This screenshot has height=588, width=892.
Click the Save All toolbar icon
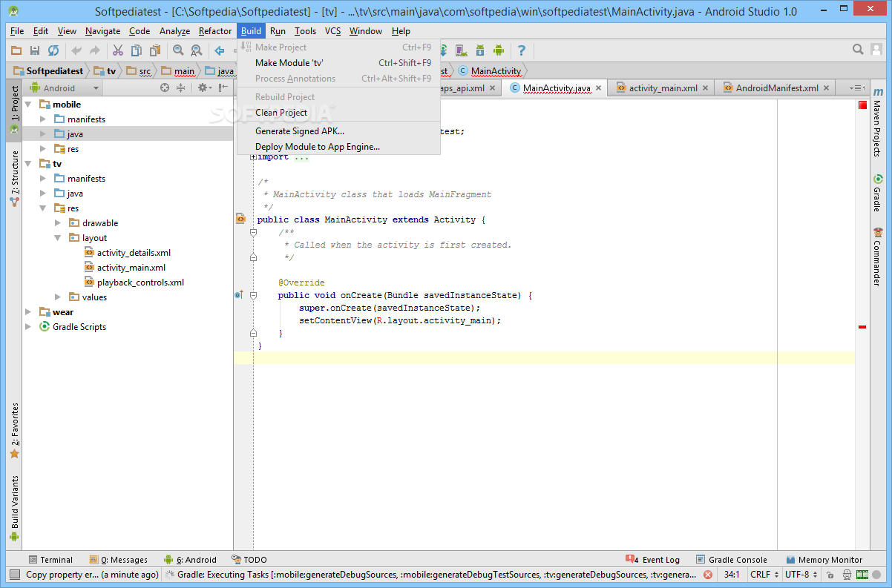[35, 50]
